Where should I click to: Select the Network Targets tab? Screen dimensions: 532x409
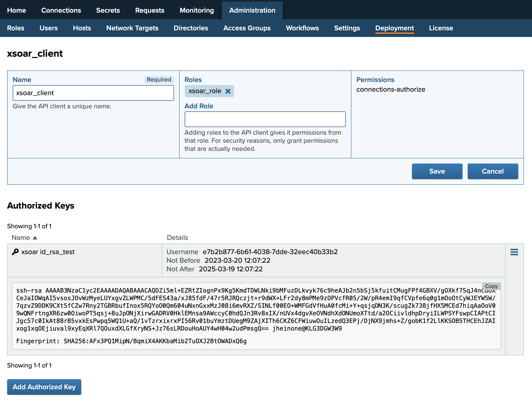click(132, 28)
